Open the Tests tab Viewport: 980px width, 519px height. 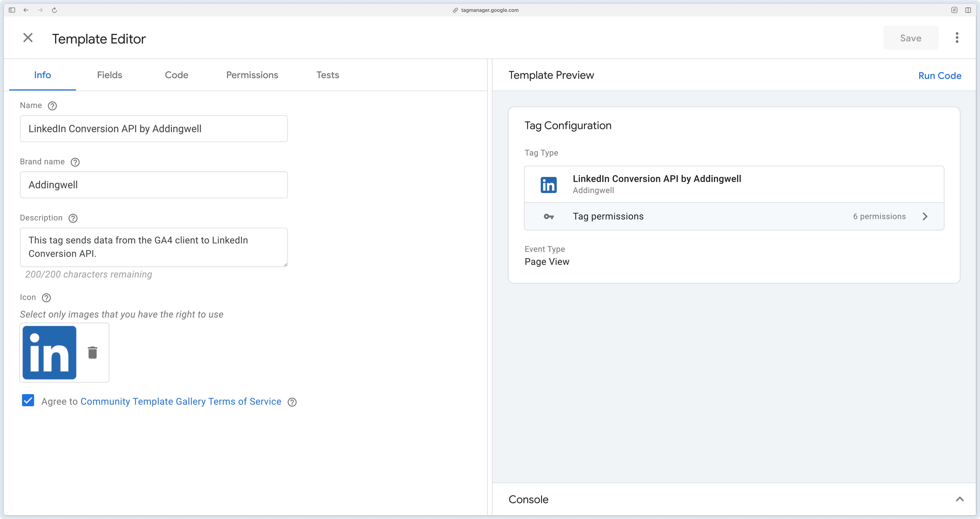pos(327,75)
